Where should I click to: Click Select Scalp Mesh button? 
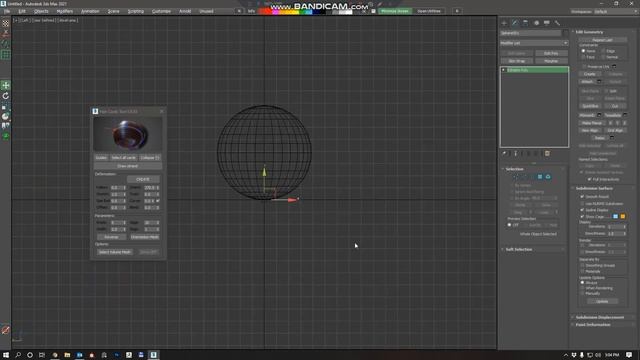point(115,252)
